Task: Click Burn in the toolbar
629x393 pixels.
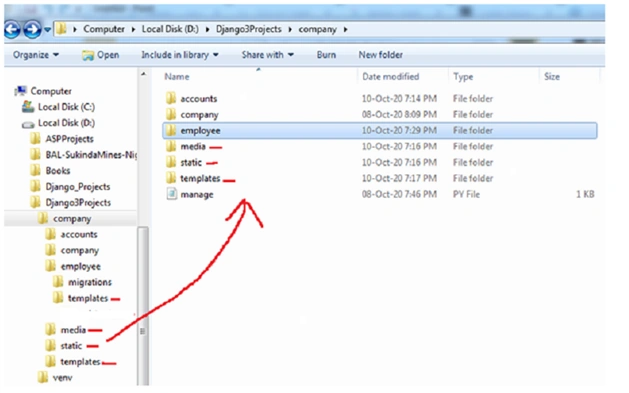Action: click(x=326, y=55)
